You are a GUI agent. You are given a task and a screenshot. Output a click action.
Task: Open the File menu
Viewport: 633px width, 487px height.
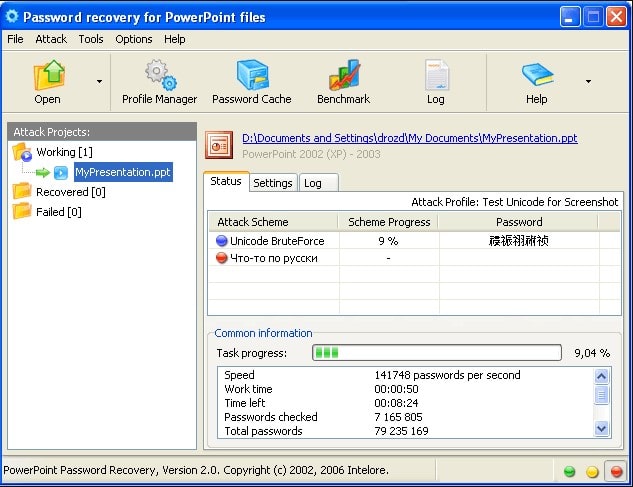15,39
